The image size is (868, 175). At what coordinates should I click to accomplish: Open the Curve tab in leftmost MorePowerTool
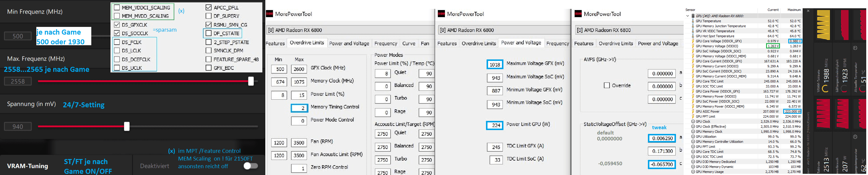(409, 43)
